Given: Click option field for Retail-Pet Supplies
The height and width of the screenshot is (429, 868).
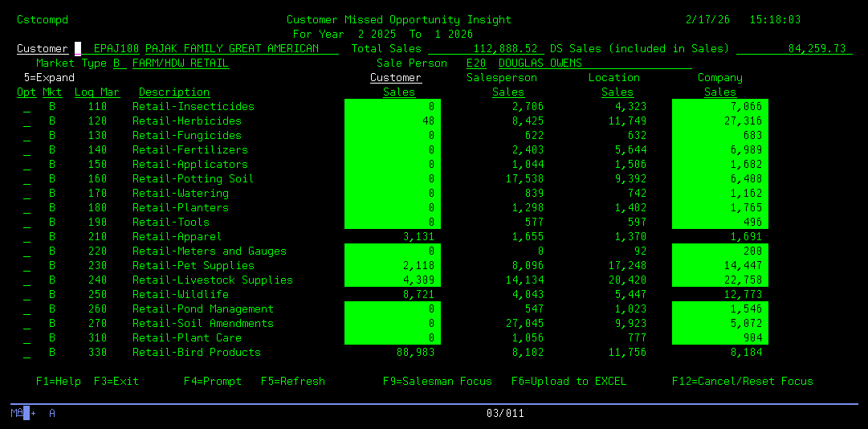Looking at the screenshot, I should tap(26, 266).
